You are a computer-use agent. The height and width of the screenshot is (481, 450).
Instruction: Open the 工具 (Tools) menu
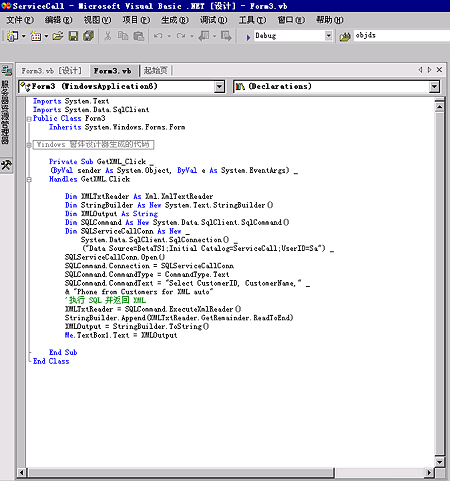pyautogui.click(x=252, y=20)
